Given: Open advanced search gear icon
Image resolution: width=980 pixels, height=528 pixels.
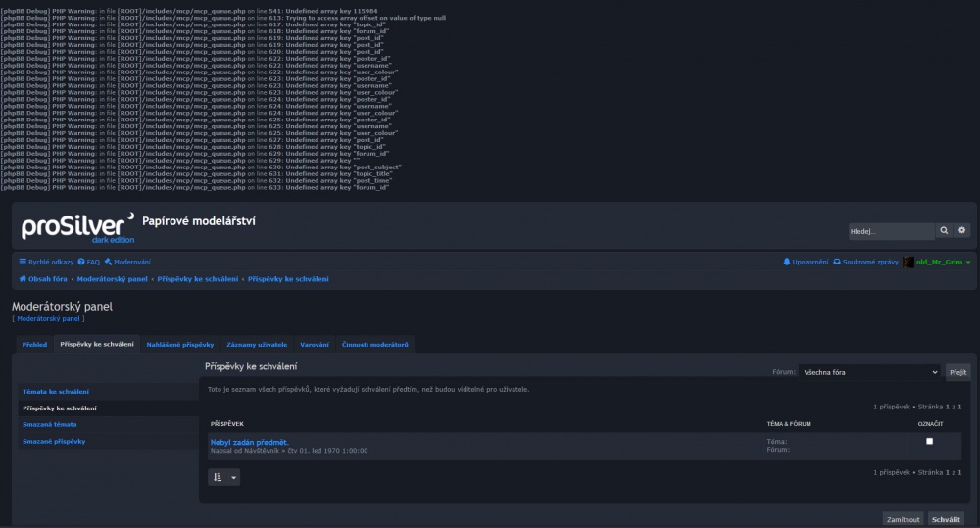Looking at the screenshot, I should pos(962,230).
